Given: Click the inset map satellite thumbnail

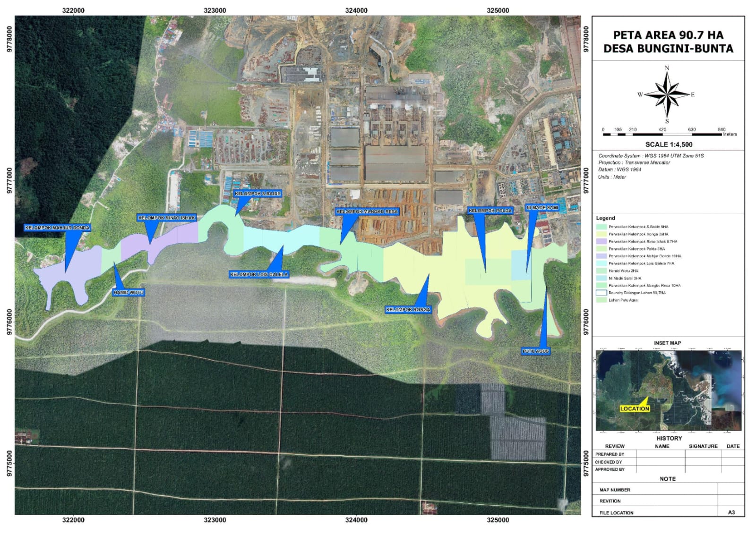Looking at the screenshot, I should click(x=669, y=390).
